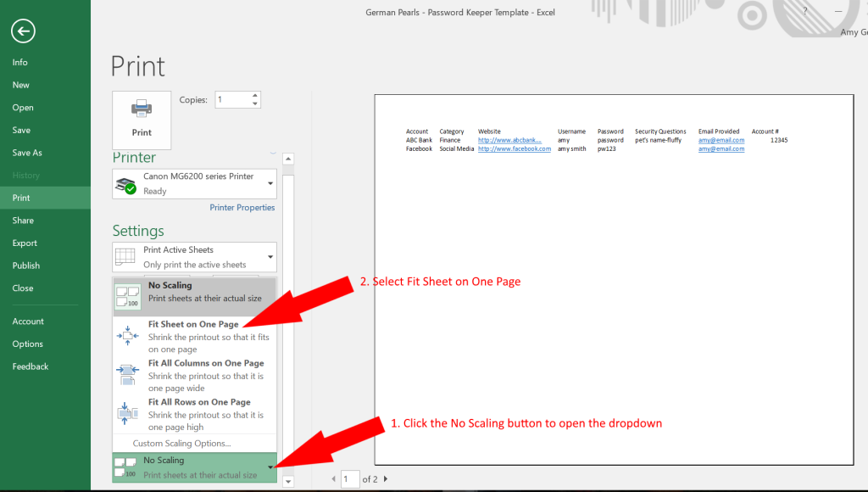Click the printer icon on the Print button

point(142,109)
